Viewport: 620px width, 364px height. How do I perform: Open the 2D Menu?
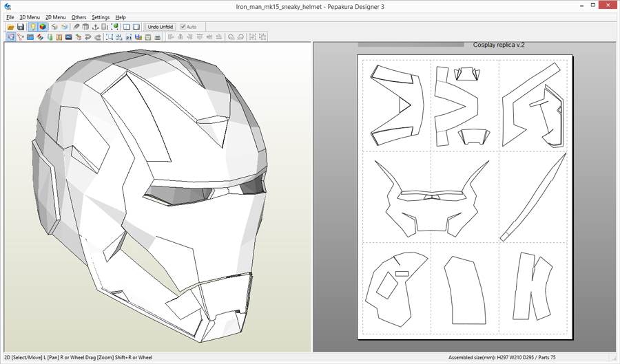click(55, 17)
